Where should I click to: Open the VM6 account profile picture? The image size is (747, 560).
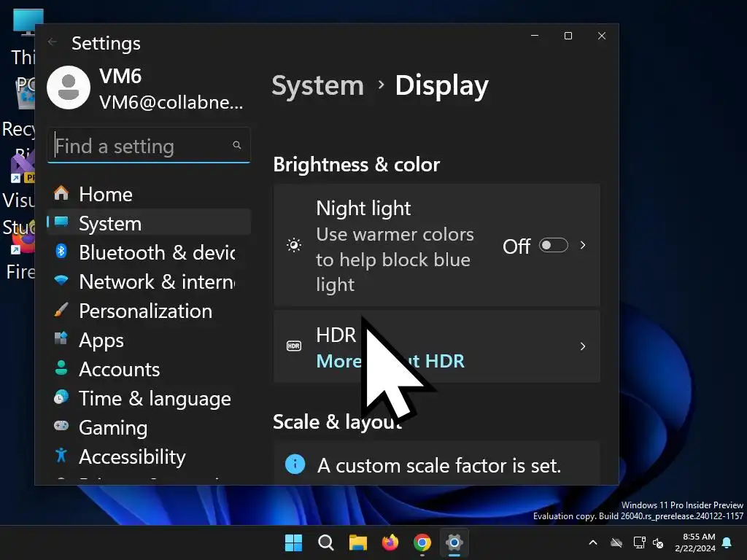(69, 87)
